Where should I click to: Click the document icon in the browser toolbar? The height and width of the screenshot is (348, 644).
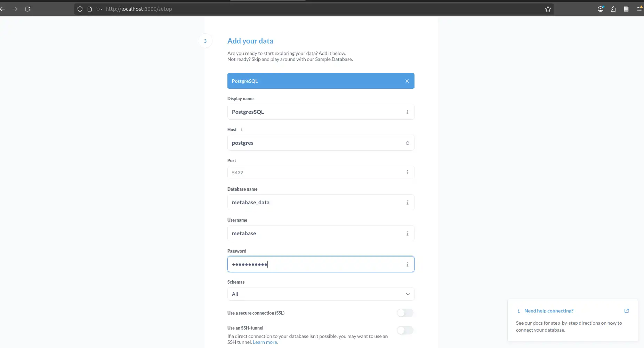click(x=626, y=9)
